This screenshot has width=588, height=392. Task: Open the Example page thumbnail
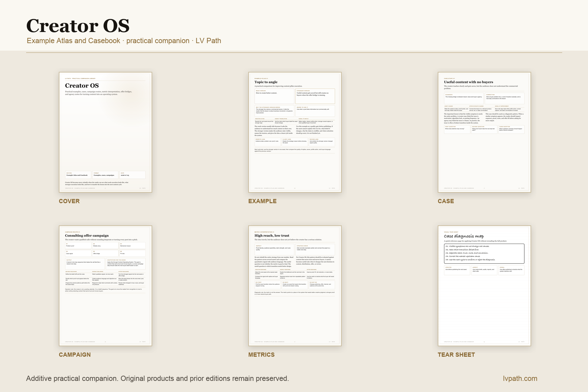click(x=295, y=132)
